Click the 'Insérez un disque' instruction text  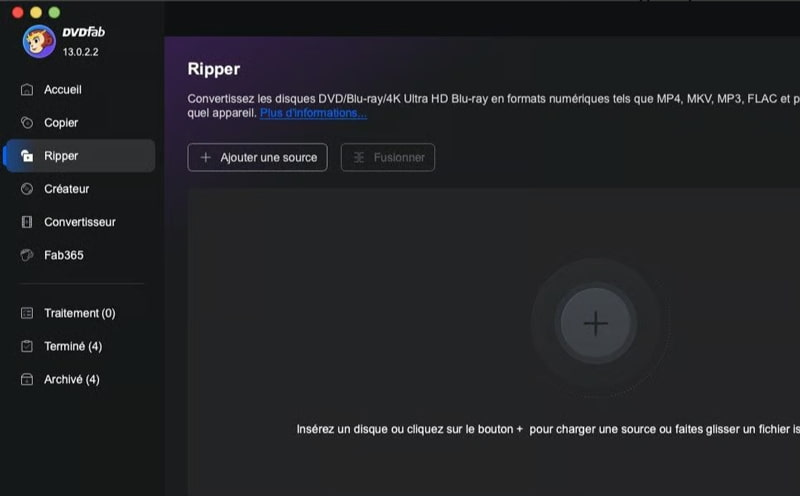[548, 429]
